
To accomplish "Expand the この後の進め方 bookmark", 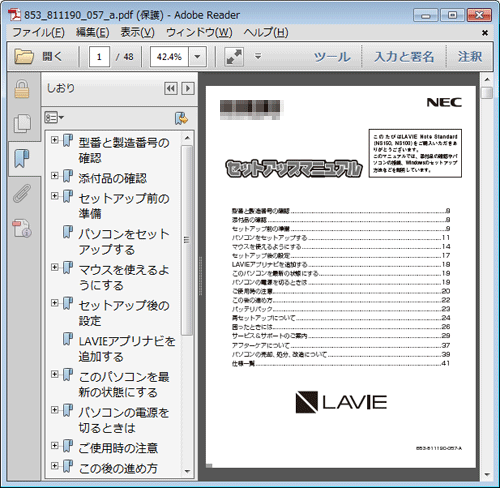I will [x=55, y=466].
